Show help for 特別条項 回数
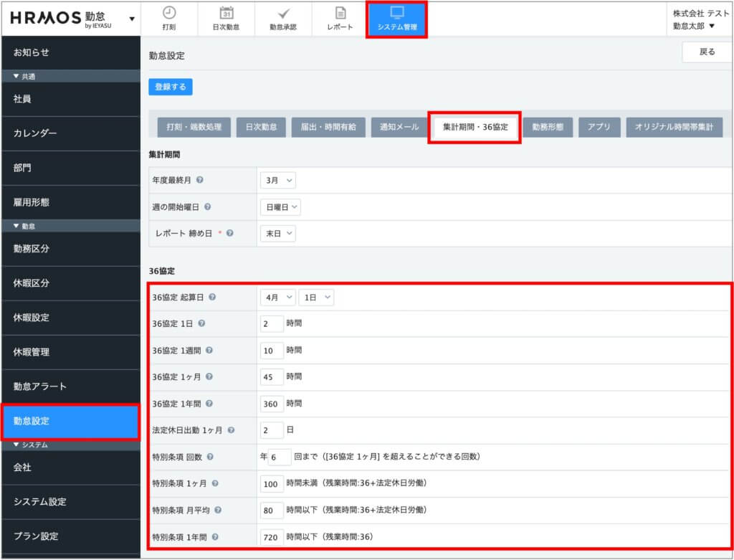This screenshot has width=734, height=560. (x=209, y=457)
